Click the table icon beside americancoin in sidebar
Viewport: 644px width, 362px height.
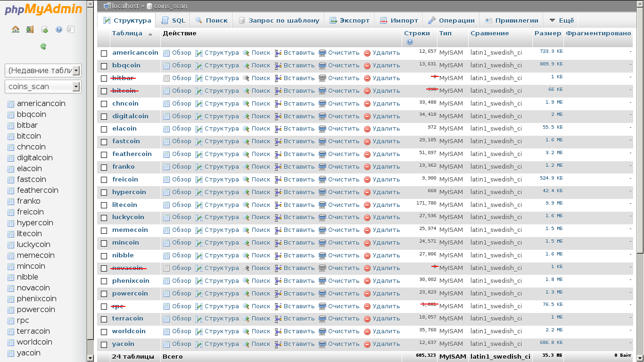(11, 104)
